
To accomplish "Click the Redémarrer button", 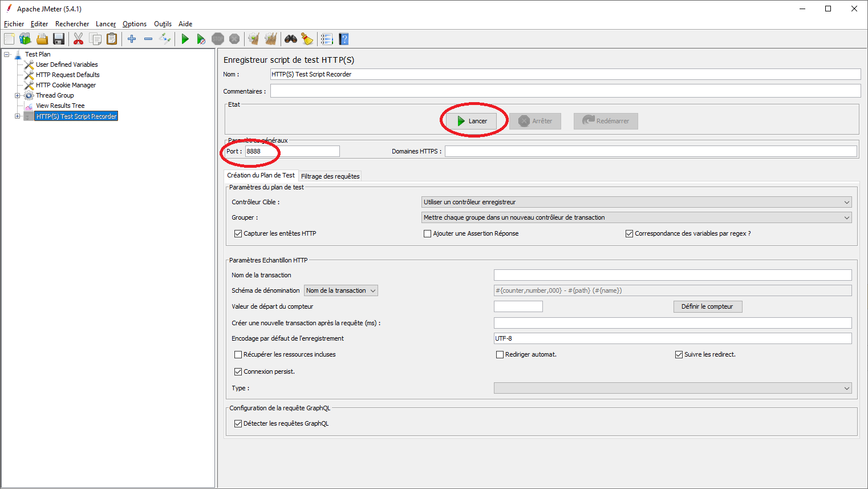I will pyautogui.click(x=606, y=121).
